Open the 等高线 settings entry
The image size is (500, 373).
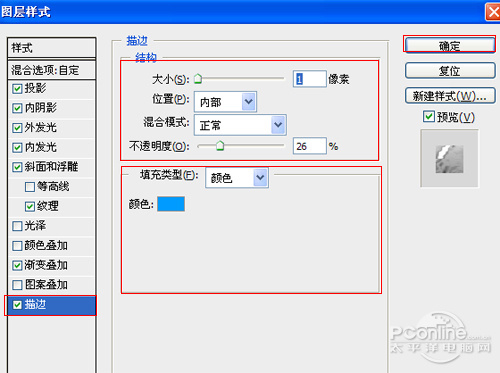pos(53,187)
